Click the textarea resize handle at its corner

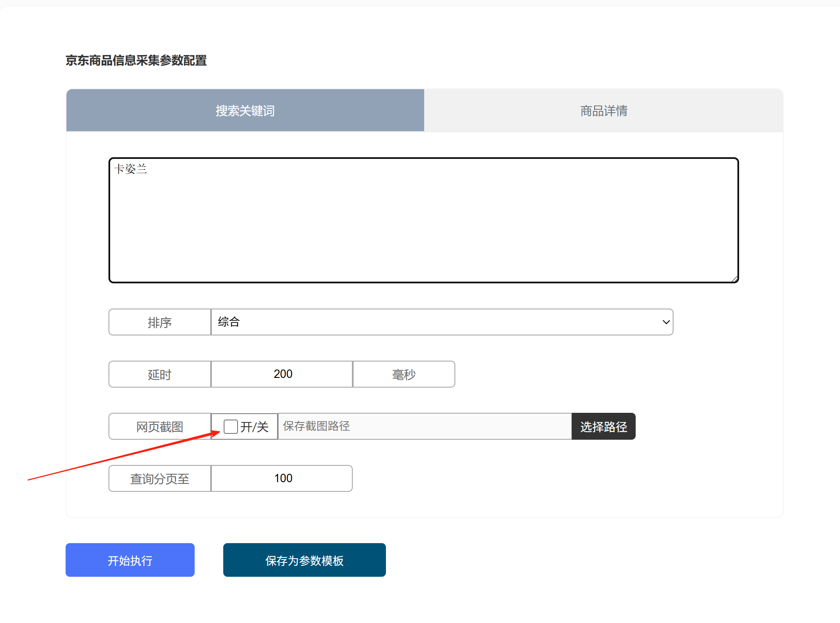tap(734, 278)
